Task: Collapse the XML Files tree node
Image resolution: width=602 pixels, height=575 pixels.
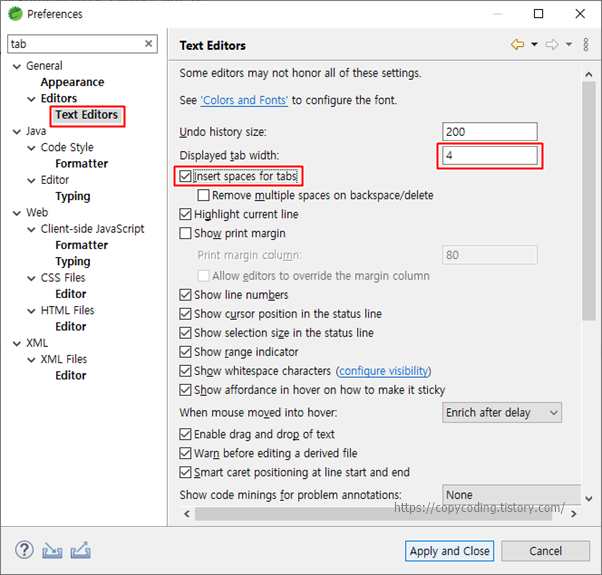Action: (x=31, y=360)
